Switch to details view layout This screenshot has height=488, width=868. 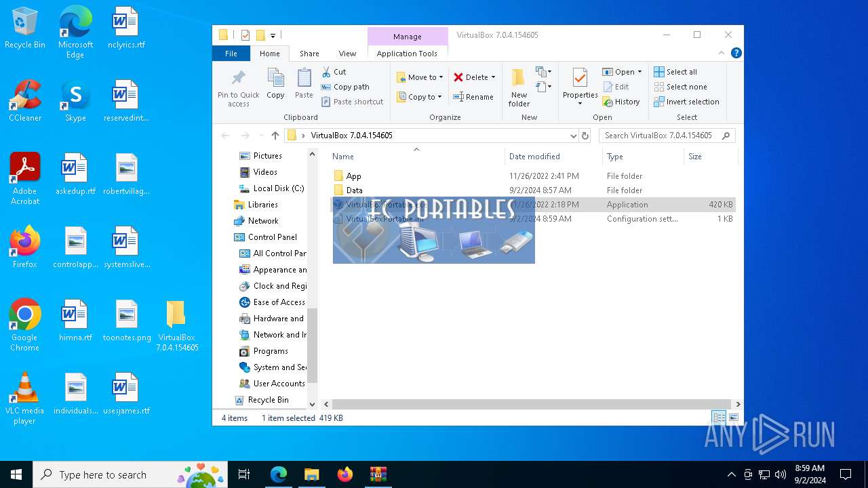pos(718,418)
